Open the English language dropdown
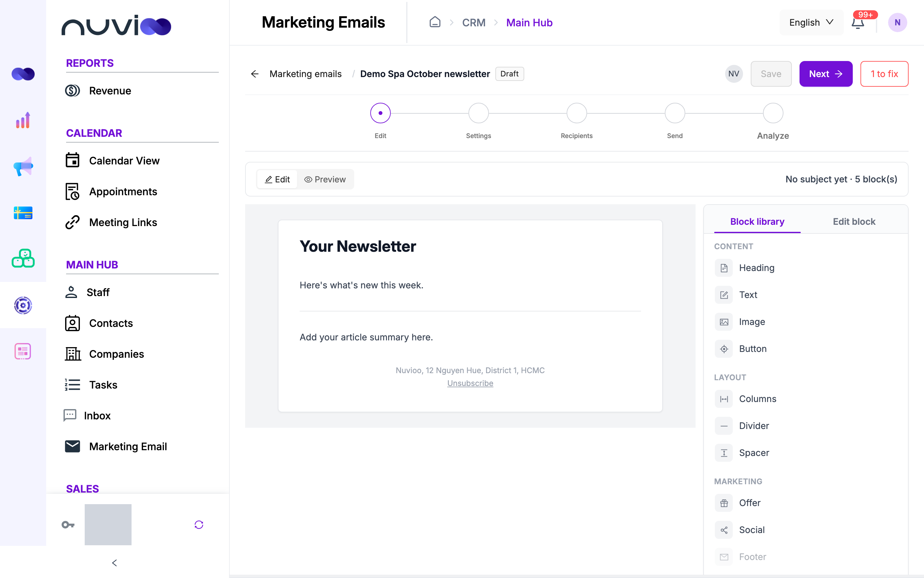The image size is (924, 578). 811,22
